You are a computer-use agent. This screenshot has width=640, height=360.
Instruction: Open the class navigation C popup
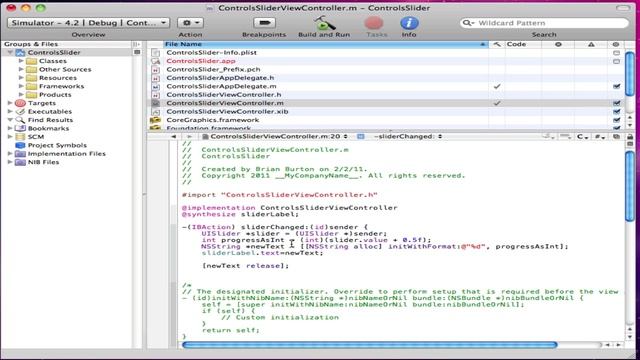coord(582,137)
